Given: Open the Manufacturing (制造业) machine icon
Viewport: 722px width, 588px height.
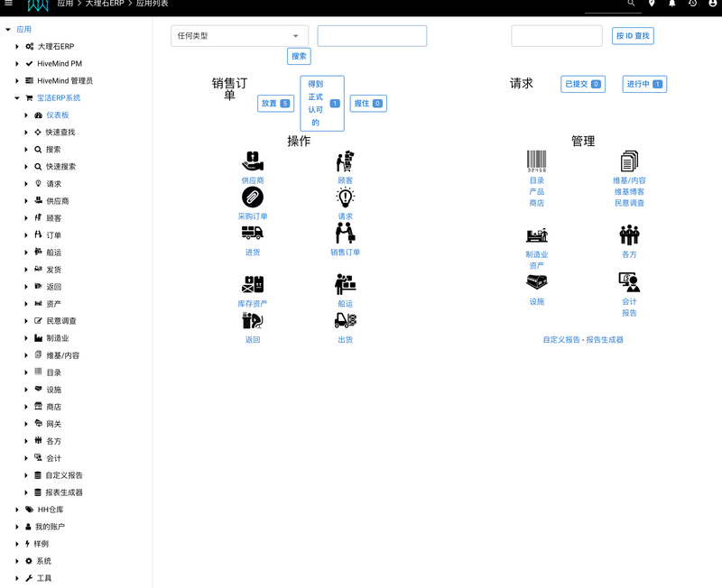Looking at the screenshot, I should tap(536, 235).
